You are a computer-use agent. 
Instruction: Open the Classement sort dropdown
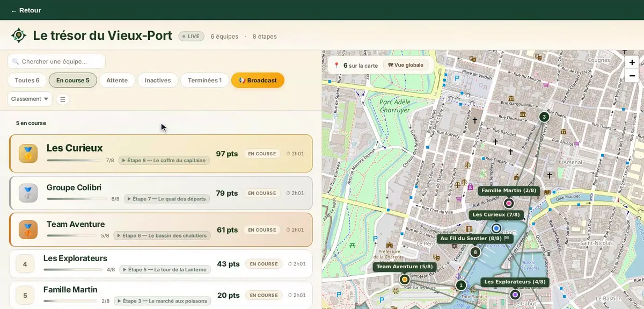[x=30, y=99]
